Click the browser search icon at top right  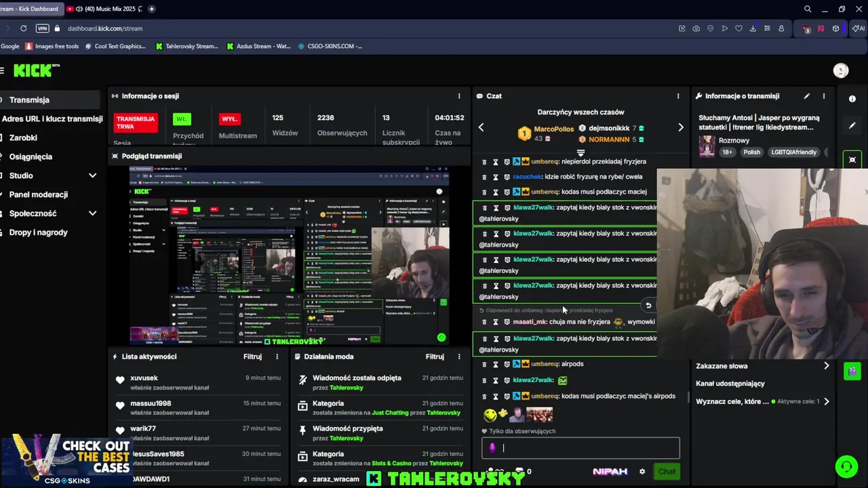[x=808, y=9]
